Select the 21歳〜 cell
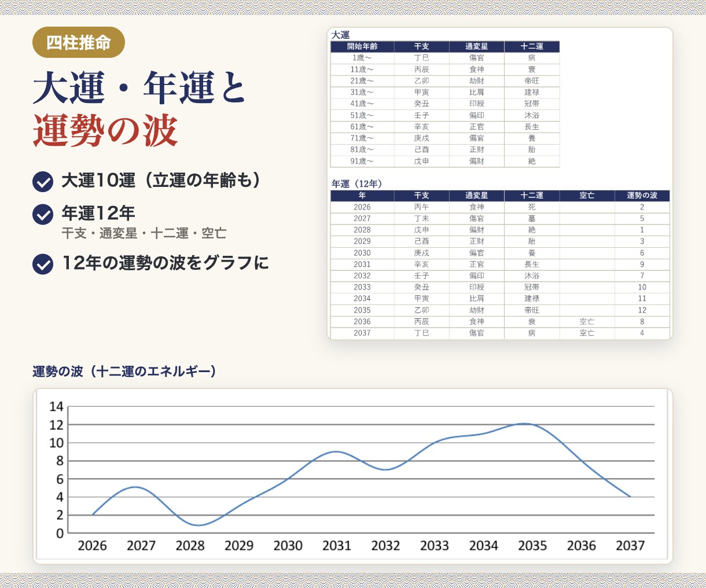706x588 pixels. pyautogui.click(x=362, y=81)
